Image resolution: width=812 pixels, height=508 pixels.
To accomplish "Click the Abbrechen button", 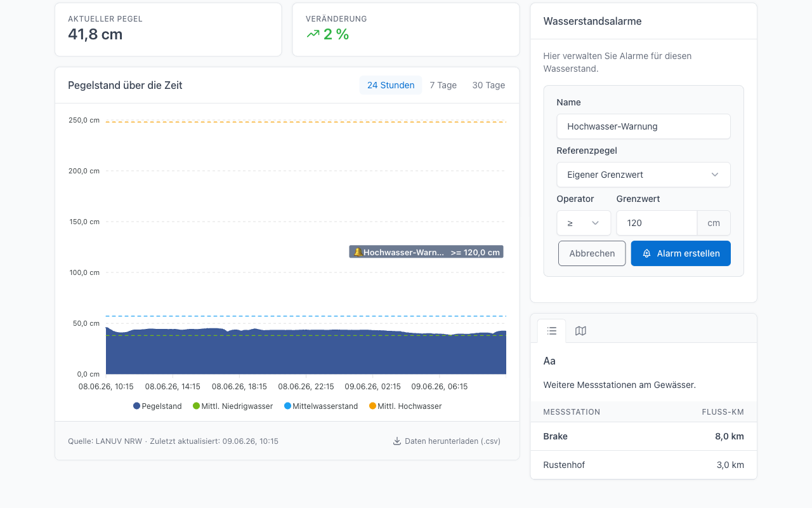I will 592,253.
